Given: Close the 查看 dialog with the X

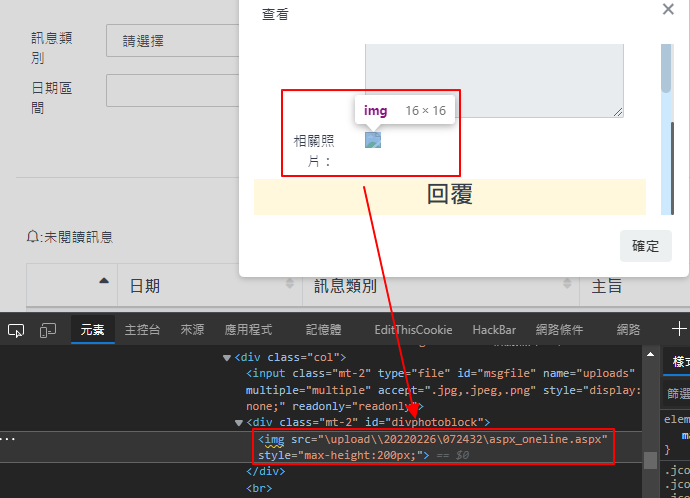Looking at the screenshot, I should click(x=668, y=9).
